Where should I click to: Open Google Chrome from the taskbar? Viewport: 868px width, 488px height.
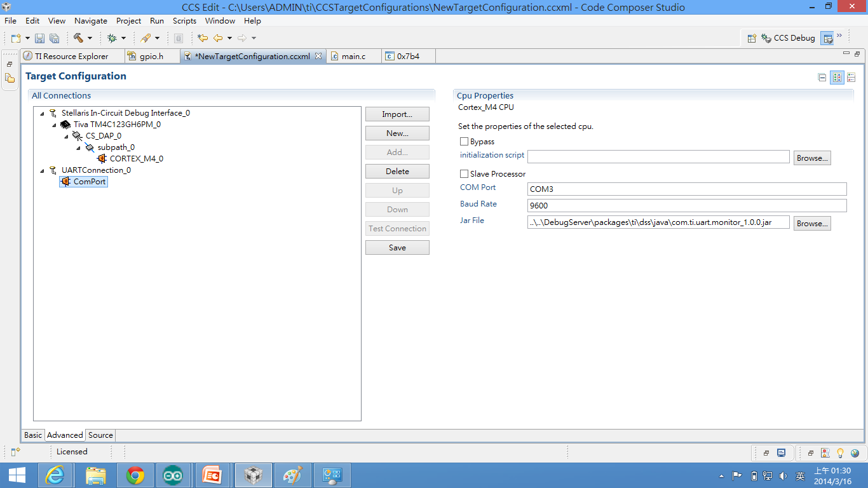point(135,475)
